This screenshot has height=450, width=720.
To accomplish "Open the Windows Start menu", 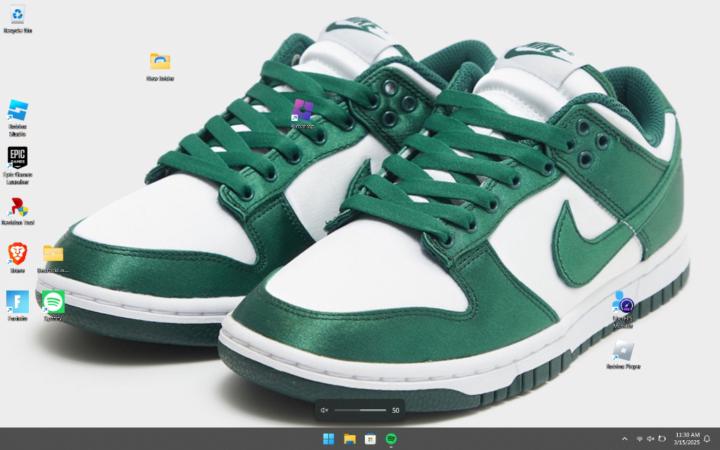I will click(329, 439).
